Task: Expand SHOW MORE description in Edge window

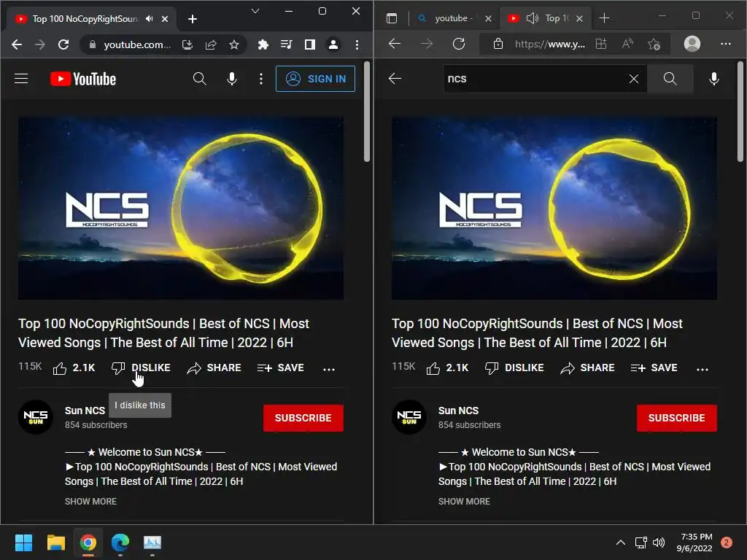Action: click(464, 502)
